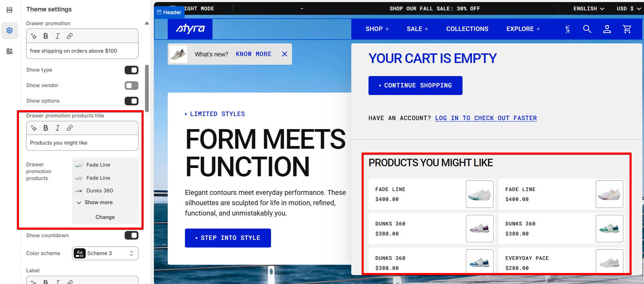Click STEP INTO STYLE button
This screenshot has height=284, width=644.
[228, 238]
